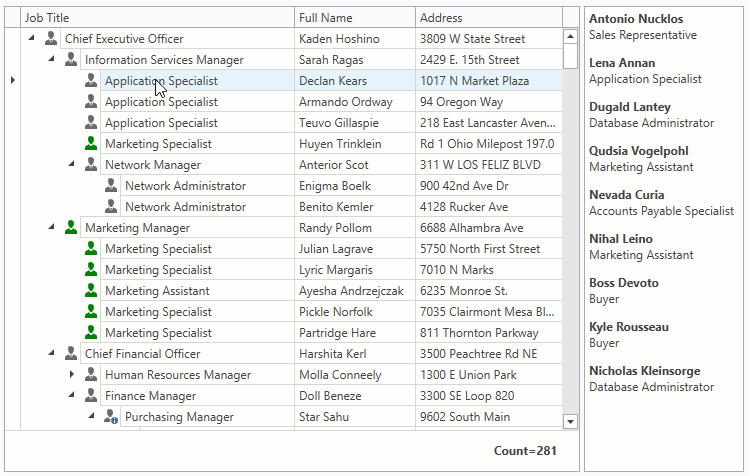Collapse the Network Manager branch
The width and height of the screenshot is (750, 476).
(x=72, y=165)
